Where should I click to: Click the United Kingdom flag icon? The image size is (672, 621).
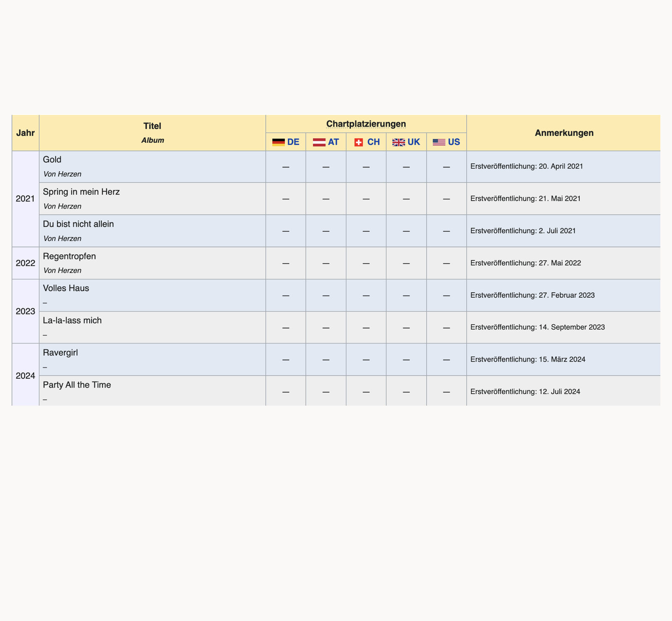point(398,142)
